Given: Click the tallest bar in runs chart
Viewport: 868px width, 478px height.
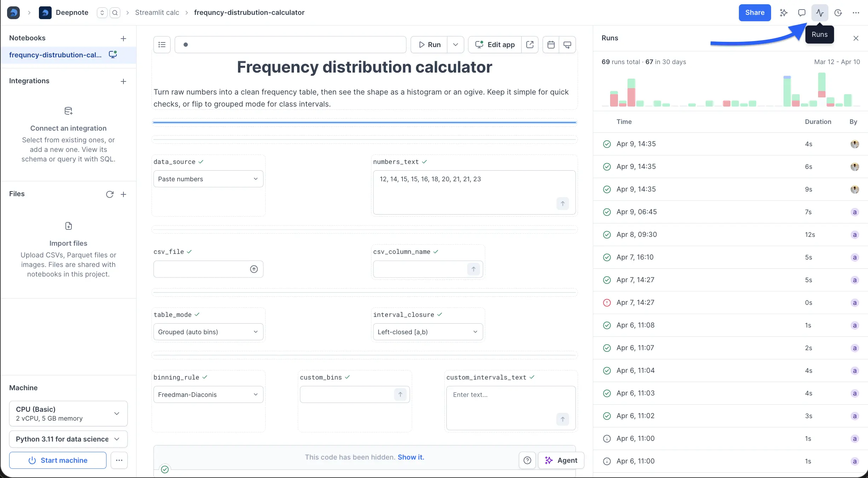Looking at the screenshot, I should pyautogui.click(x=822, y=90).
